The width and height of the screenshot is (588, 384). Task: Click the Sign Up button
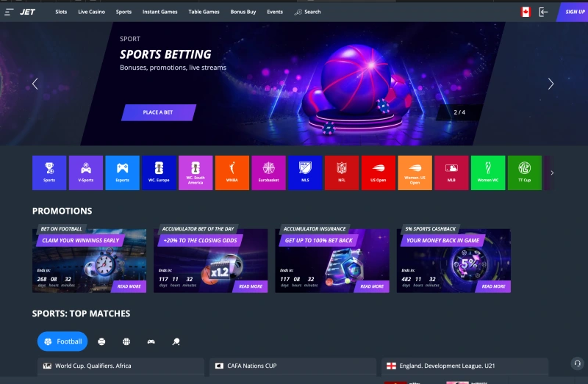pyautogui.click(x=575, y=12)
